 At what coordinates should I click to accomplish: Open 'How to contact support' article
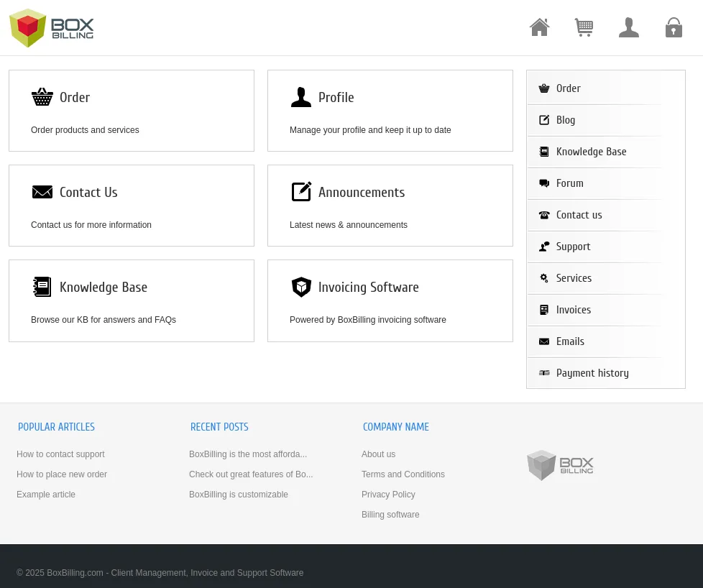[60, 454]
